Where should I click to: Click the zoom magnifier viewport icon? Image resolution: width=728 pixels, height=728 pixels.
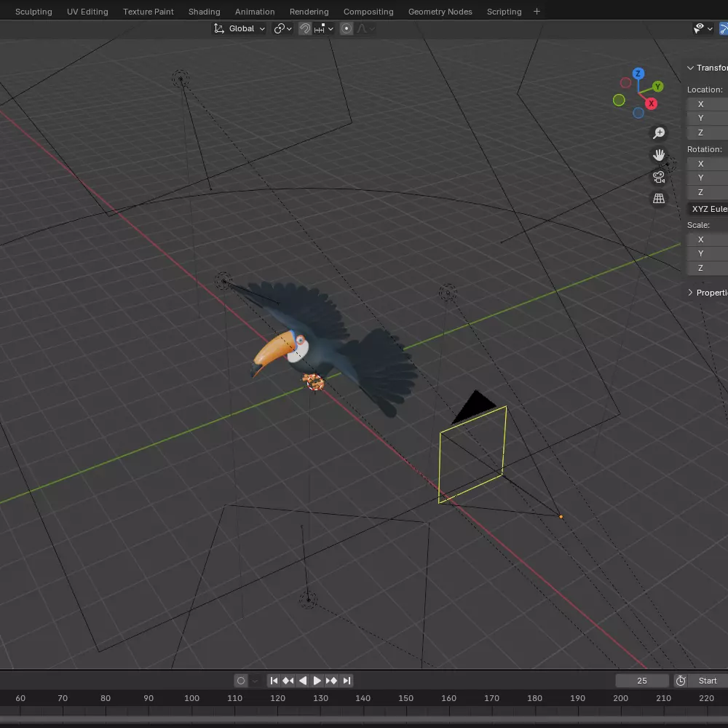(x=658, y=133)
